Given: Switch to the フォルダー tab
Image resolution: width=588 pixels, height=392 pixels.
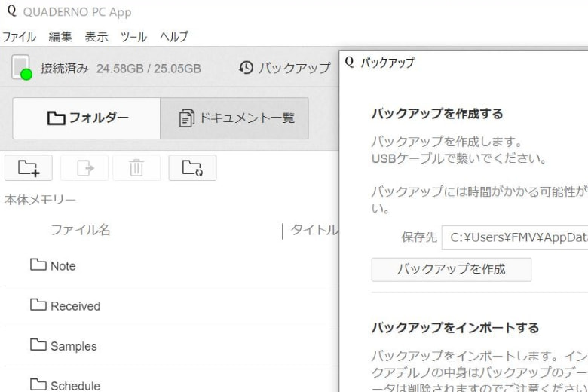Looking at the screenshot, I should 87,118.
